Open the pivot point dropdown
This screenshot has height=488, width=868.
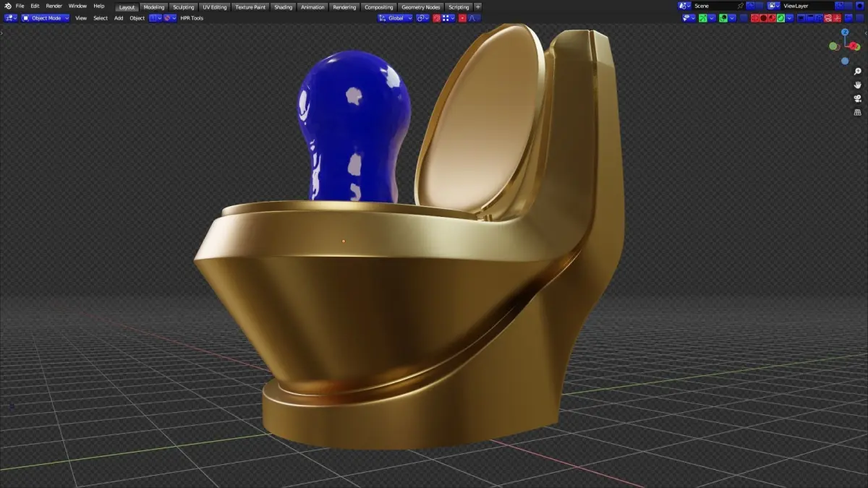422,18
